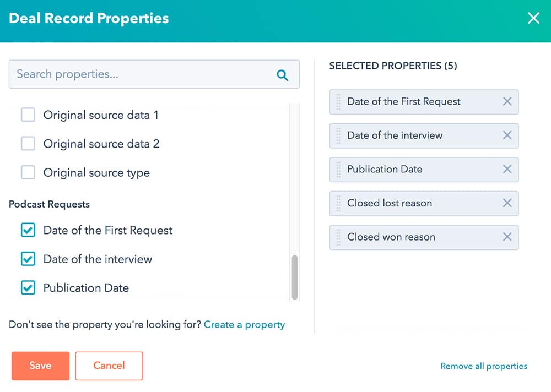This screenshot has width=551, height=392.
Task: Click the Cancel button
Action: (x=109, y=366)
